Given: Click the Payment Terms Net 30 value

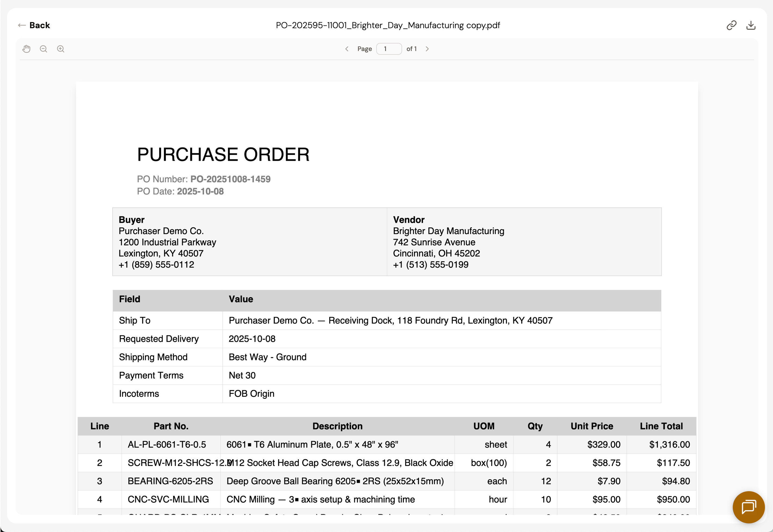Looking at the screenshot, I should (242, 375).
